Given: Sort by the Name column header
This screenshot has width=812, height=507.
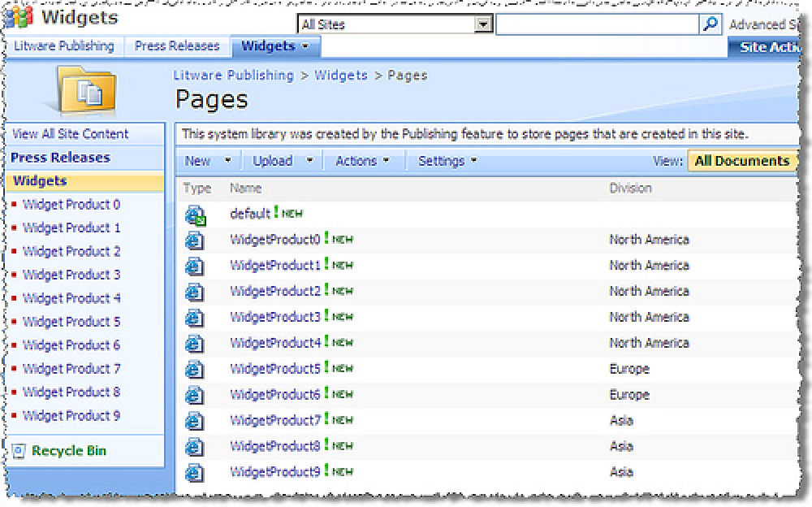Looking at the screenshot, I should click(x=245, y=188).
